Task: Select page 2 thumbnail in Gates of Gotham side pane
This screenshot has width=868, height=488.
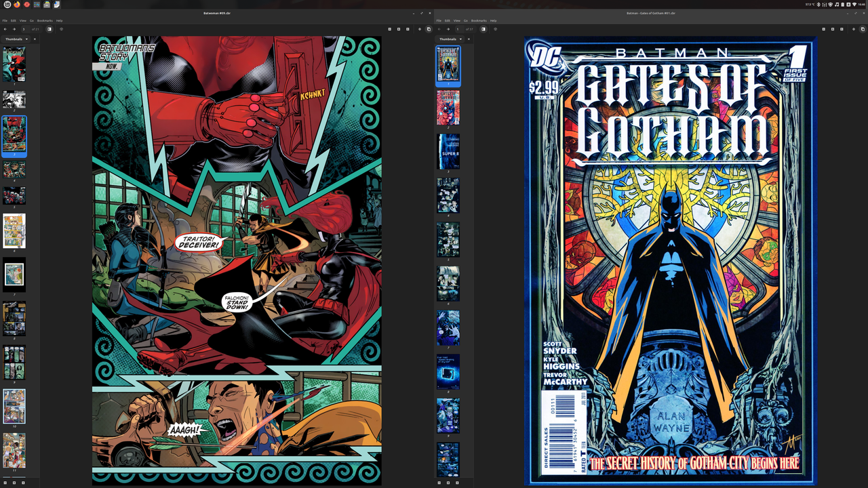Action: coord(448,107)
